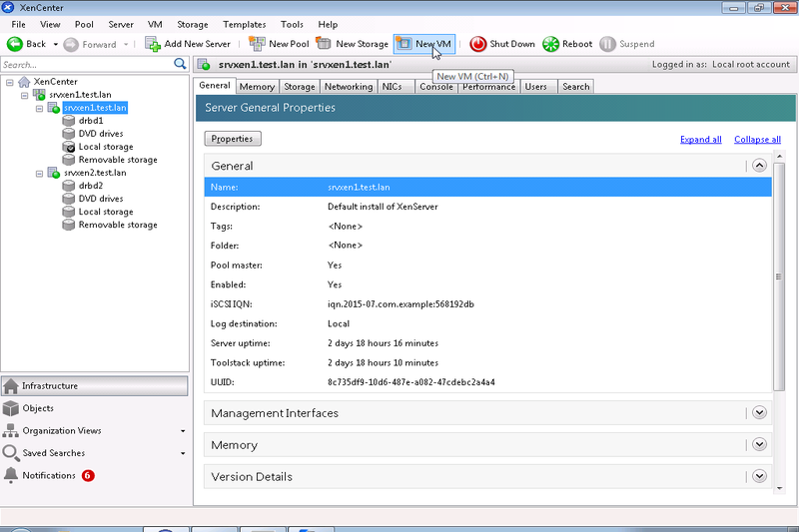Click the Saved Searches magnifier icon
This screenshot has width=799, height=532.
tap(11, 453)
